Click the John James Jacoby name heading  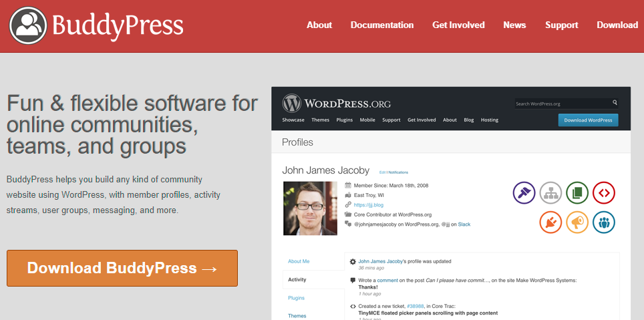tap(326, 170)
